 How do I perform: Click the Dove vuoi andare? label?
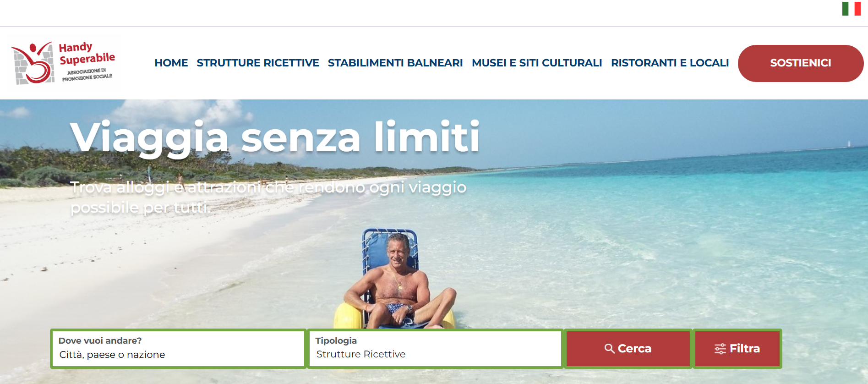click(100, 340)
